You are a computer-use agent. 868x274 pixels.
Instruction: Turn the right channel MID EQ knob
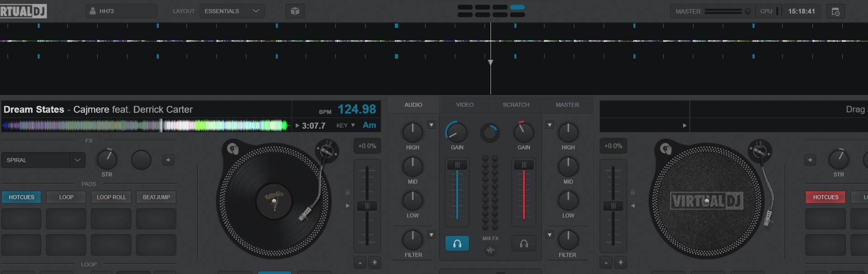[x=568, y=167]
